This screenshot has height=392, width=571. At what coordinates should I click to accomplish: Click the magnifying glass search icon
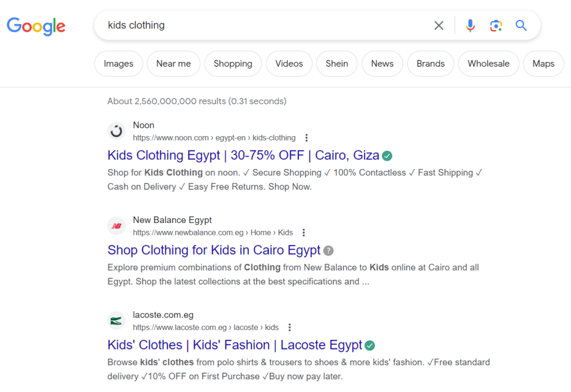coord(521,26)
